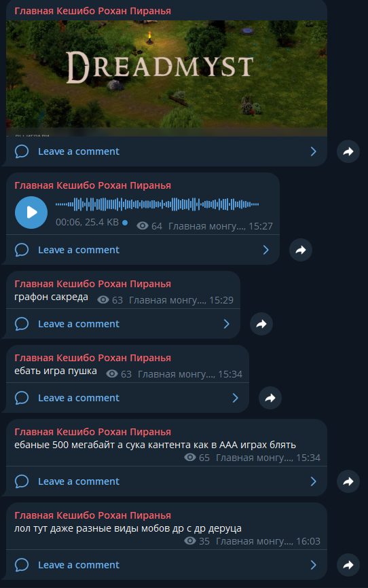Click comment bubble icon under voice message
Screen dimensions: 368x588
22,250
